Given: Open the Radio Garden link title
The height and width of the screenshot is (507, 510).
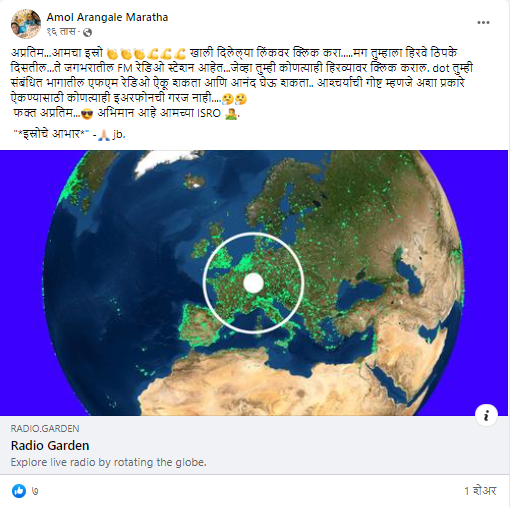Looking at the screenshot, I should pyautogui.click(x=50, y=445).
